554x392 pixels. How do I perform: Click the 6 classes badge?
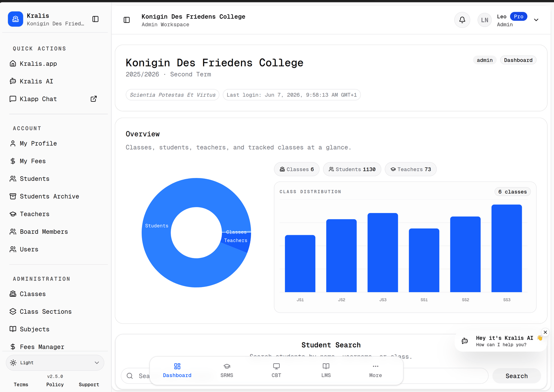tap(512, 192)
